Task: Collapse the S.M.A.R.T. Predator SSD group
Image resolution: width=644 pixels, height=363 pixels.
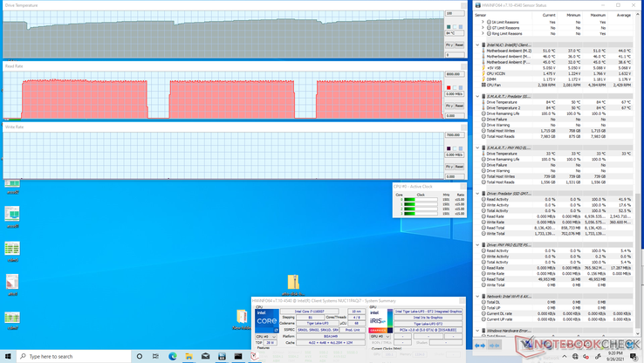Action: pos(477,97)
